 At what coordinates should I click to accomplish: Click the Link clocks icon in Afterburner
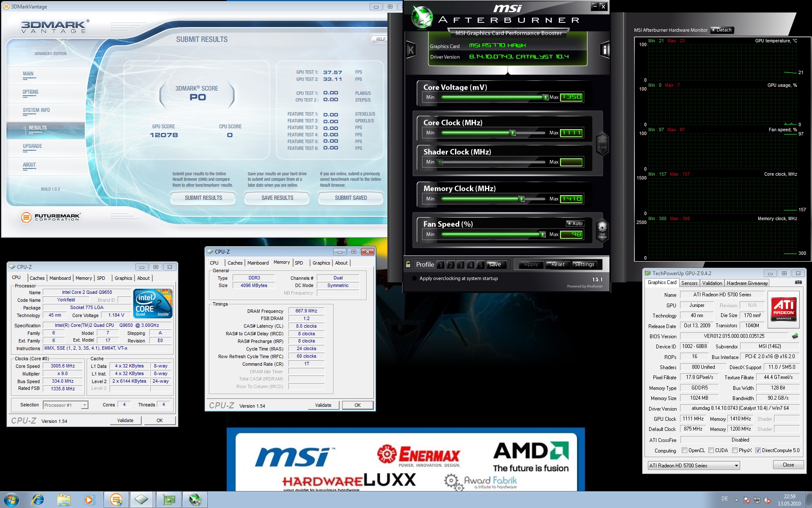point(602,144)
